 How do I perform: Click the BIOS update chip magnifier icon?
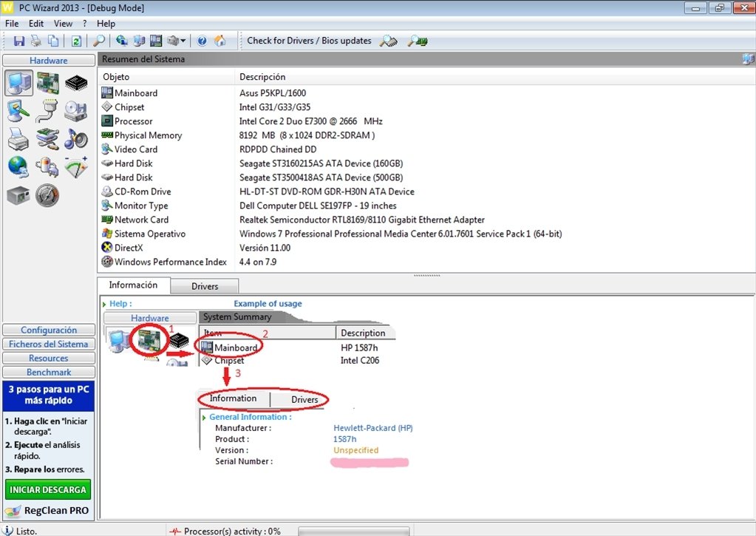tap(418, 41)
